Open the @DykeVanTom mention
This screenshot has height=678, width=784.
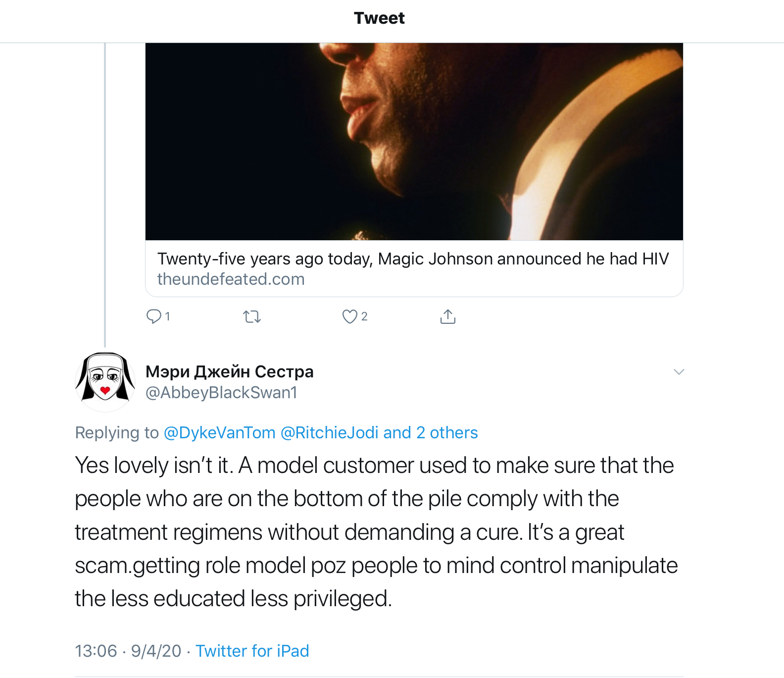click(219, 433)
